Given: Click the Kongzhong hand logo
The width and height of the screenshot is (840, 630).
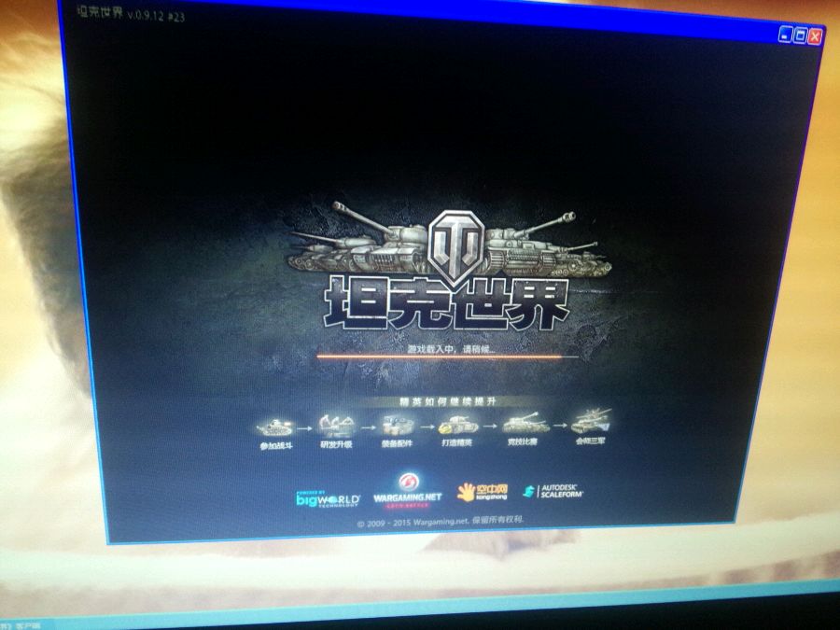Looking at the screenshot, I should [x=482, y=492].
